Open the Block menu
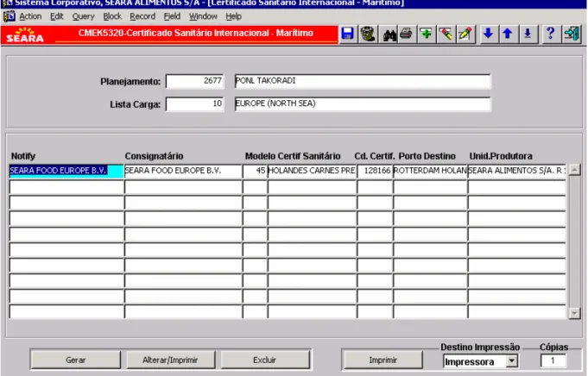 [x=112, y=16]
